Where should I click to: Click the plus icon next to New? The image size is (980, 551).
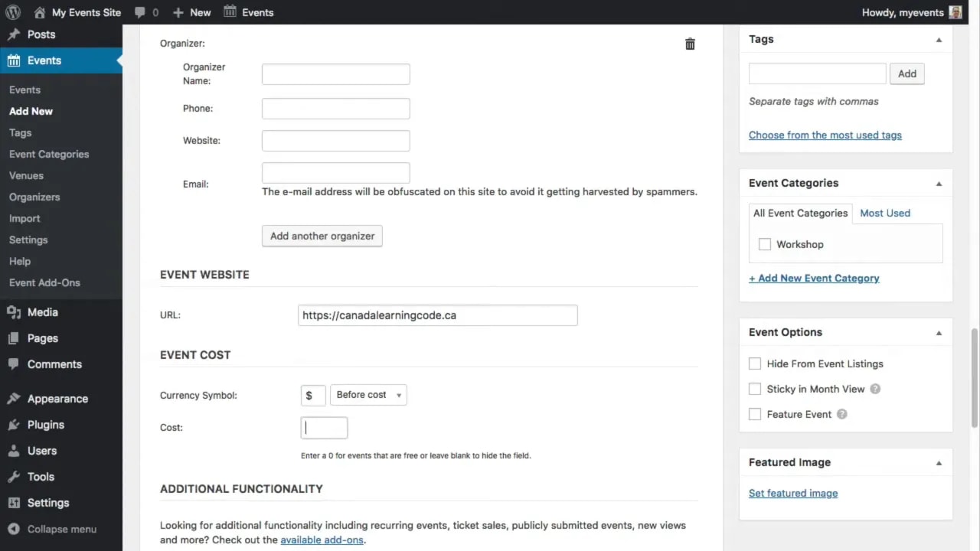pos(178,12)
